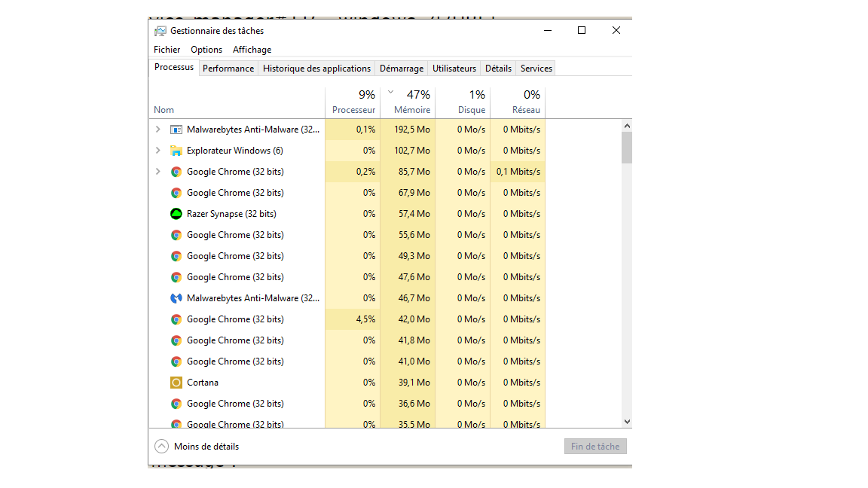Switch to the Utilisateurs tab
Viewport: 868px width, 488px height.
pyautogui.click(x=454, y=69)
